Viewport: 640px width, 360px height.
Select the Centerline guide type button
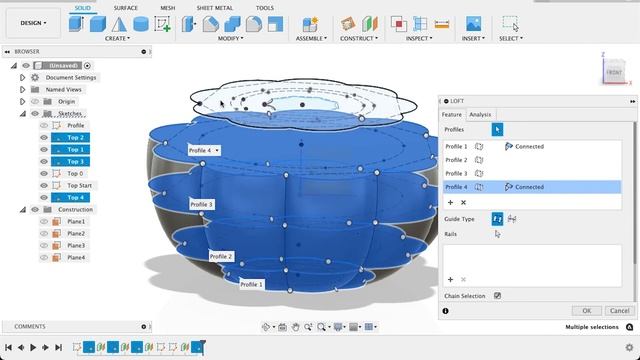click(x=512, y=219)
